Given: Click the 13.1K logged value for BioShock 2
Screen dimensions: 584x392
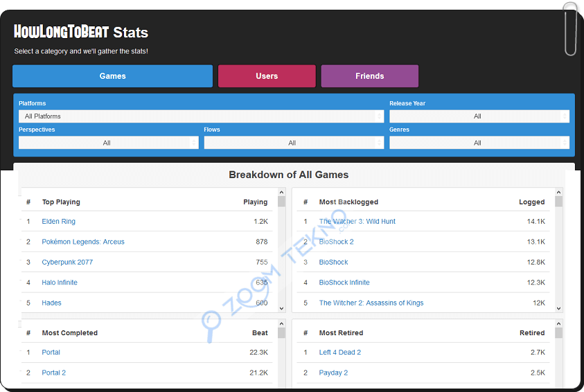Looking at the screenshot, I should (536, 242).
